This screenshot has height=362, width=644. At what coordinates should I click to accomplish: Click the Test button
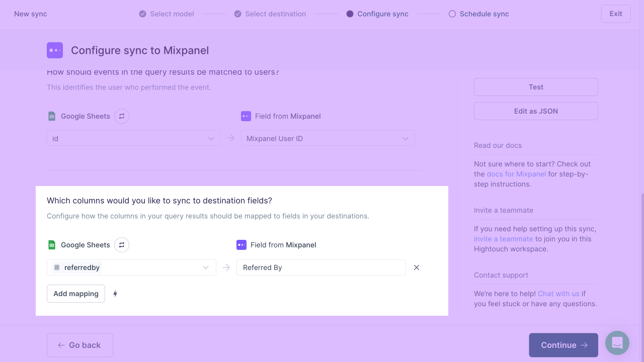coord(536,87)
